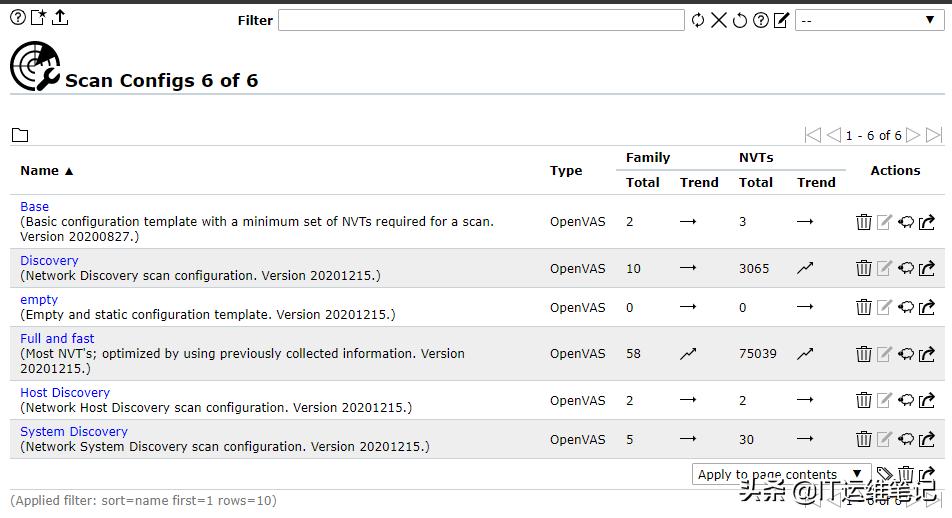This screenshot has height=518, width=952.
Task: Click the folder icon above the table
Action: [x=20, y=135]
